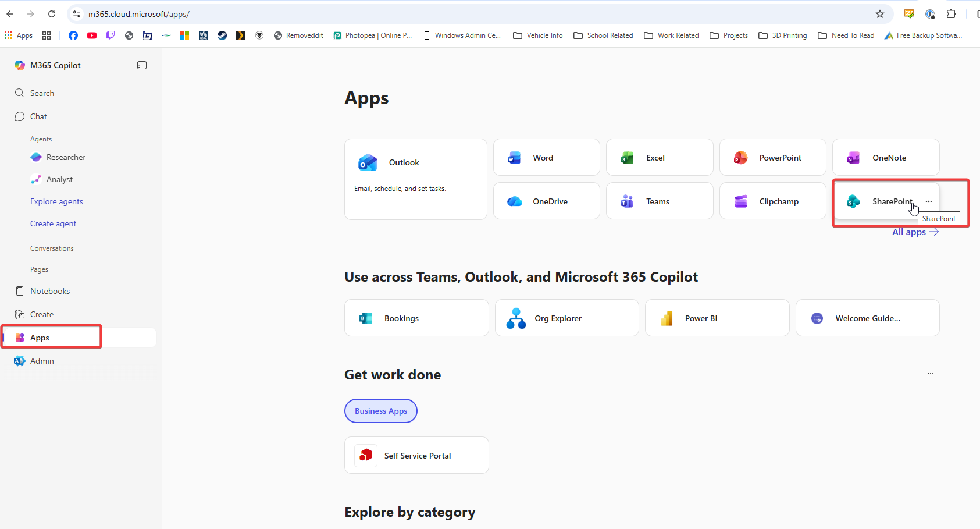Click the Create agent link
Screen dimensions: 980x529
point(53,223)
